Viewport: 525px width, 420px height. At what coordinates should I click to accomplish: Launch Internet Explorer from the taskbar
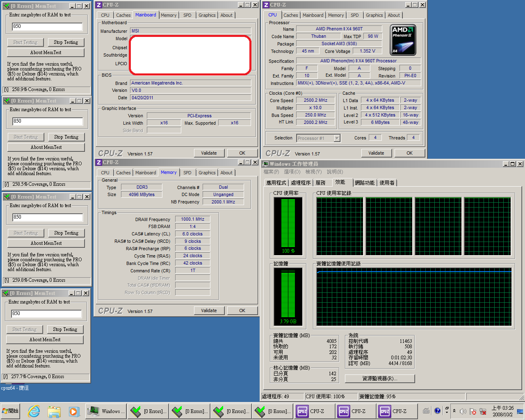[34, 411]
